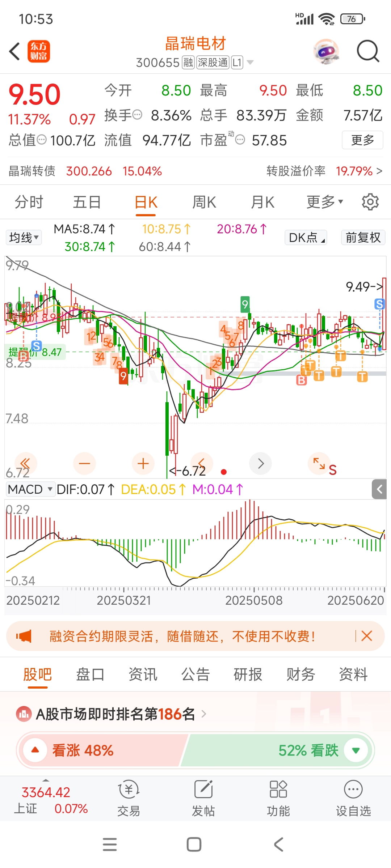Tap the turnover rate info icon
391x868 pixels.
tap(137, 115)
